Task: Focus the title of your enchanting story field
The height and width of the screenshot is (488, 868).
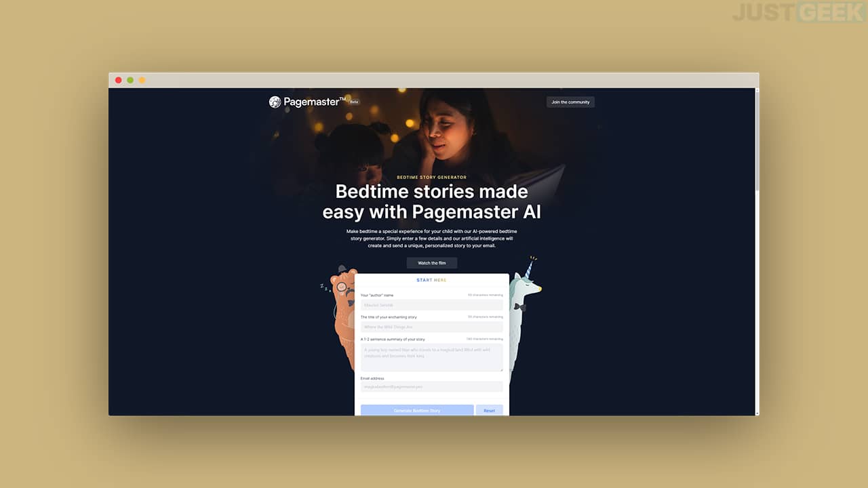Action: [432, 327]
